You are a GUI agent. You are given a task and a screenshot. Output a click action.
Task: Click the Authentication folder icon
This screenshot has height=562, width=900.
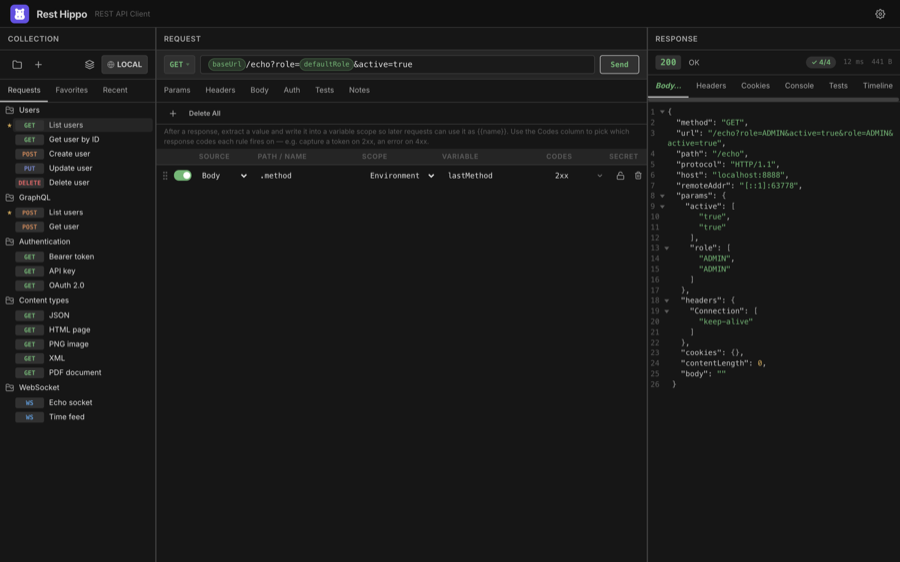[10, 242]
